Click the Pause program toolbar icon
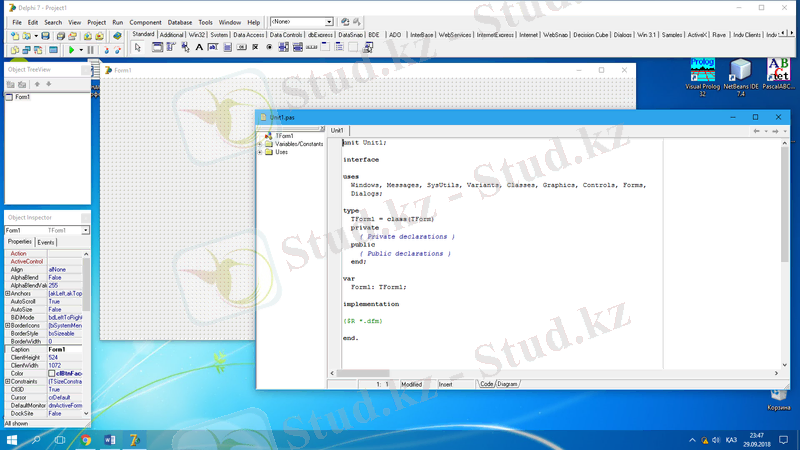800x450 pixels. 91,49
